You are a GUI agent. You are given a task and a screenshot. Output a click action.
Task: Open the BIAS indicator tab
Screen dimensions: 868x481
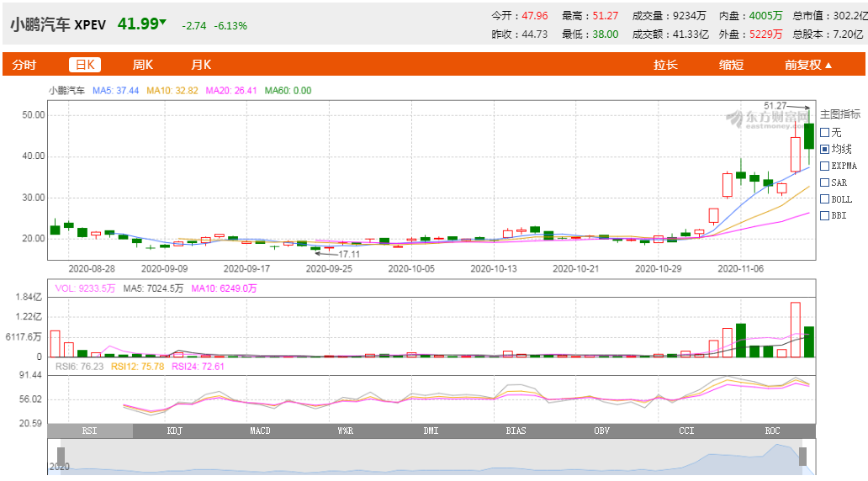(516, 431)
